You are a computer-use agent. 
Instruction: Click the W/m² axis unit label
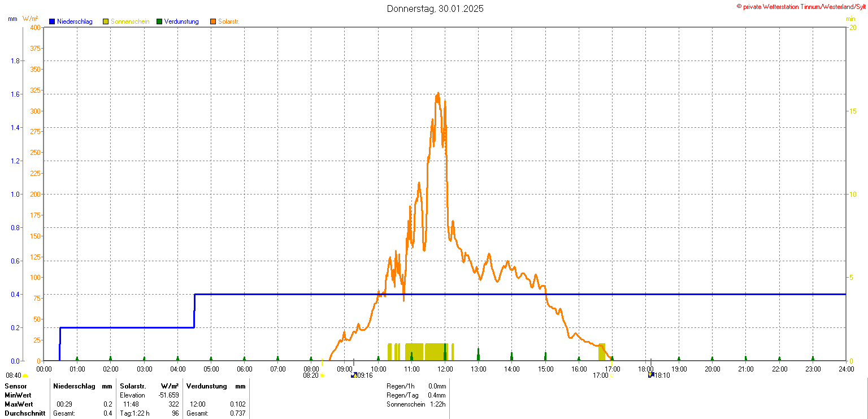pos(31,19)
